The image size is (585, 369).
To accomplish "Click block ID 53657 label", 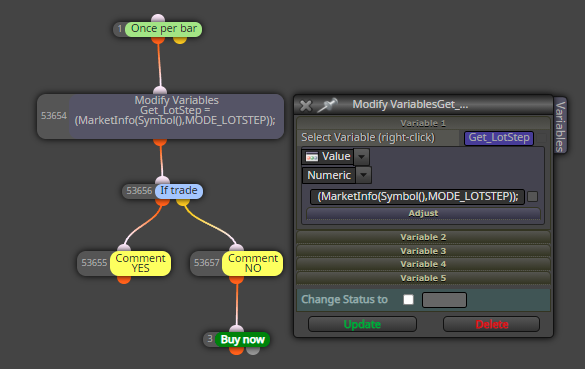I will pos(206,263).
